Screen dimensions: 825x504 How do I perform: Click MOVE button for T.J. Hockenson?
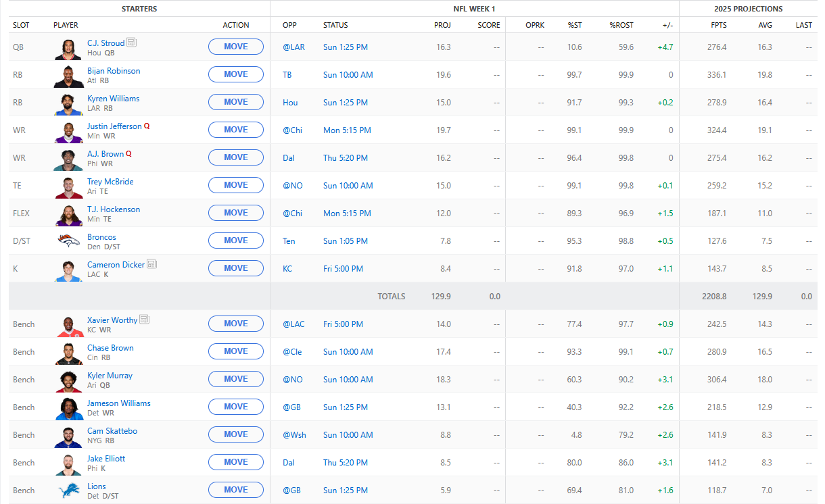tap(236, 213)
